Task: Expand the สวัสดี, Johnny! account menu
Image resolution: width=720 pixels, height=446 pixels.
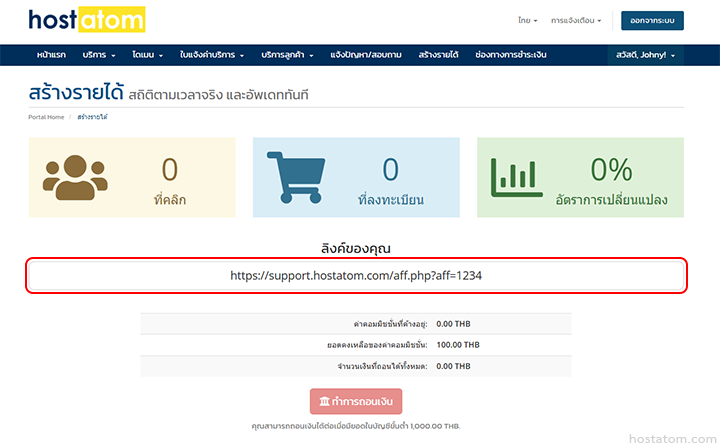Action: pos(645,55)
